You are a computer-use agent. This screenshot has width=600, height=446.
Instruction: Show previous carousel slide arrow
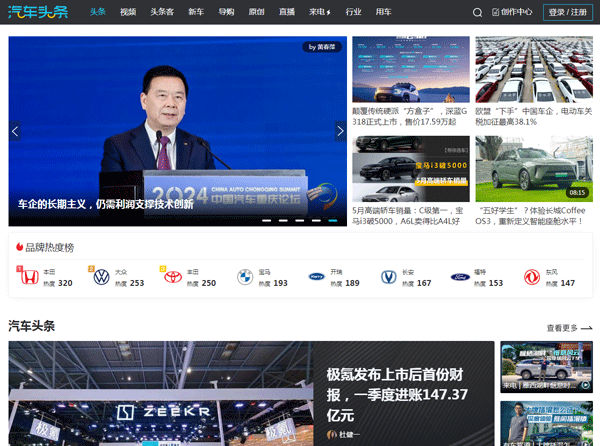[x=15, y=131]
